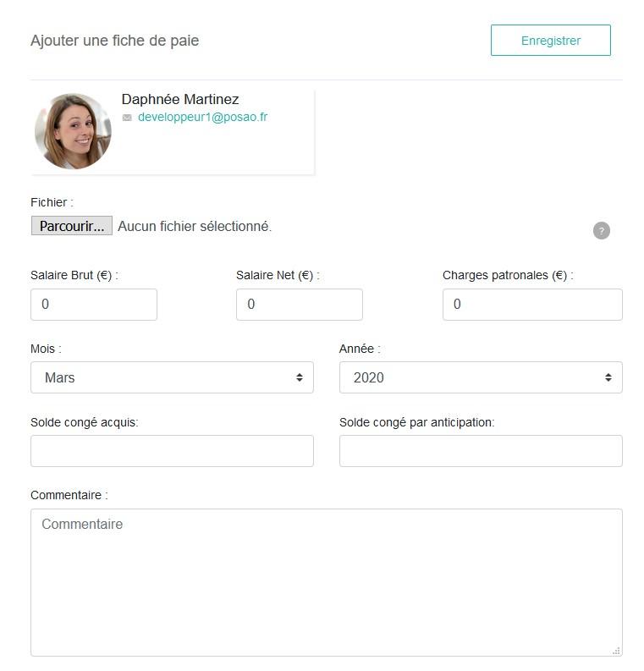Expand the Mois dropdown showing Mars

[x=172, y=377]
